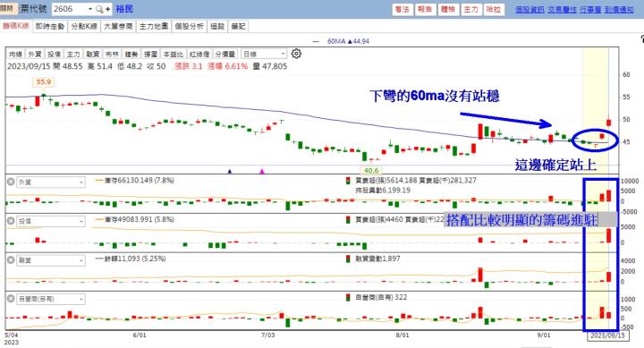
Task: Open the 投信 indicator selector dropdown
Action: [x=51, y=221]
